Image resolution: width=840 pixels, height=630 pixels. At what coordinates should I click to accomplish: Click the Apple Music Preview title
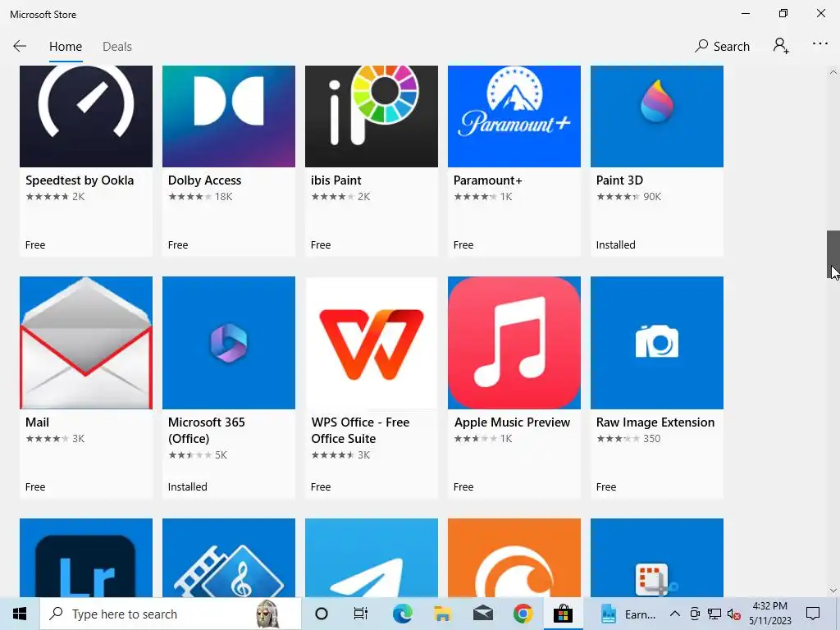(x=512, y=422)
